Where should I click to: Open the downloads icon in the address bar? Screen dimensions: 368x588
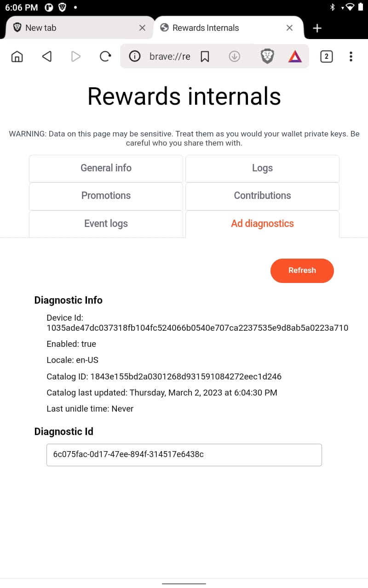(x=234, y=56)
